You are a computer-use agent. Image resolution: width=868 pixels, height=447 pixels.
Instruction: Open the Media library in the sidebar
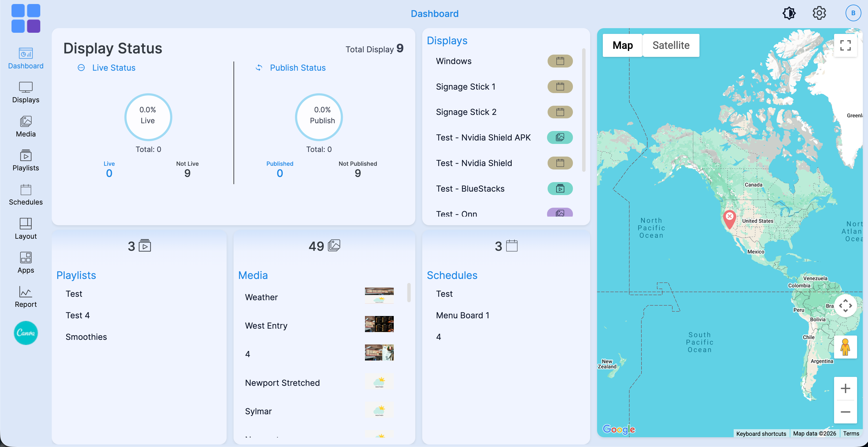coord(26,127)
